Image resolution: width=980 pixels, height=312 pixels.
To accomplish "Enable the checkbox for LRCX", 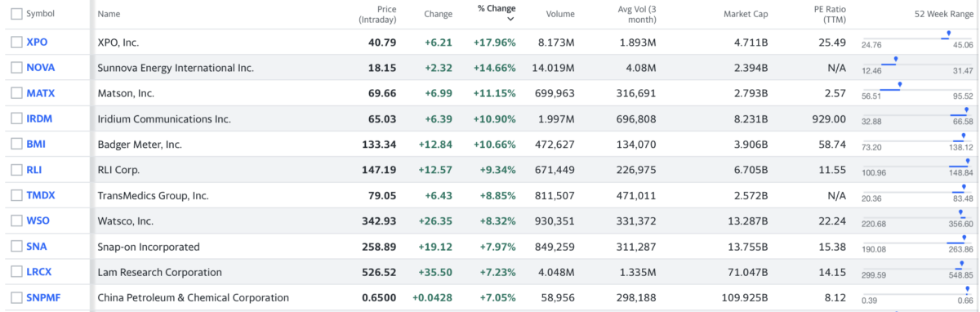I will (x=16, y=272).
